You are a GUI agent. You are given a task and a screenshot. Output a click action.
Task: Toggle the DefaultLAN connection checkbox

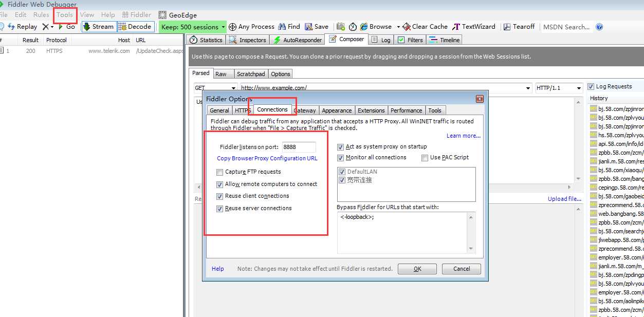pyautogui.click(x=342, y=172)
